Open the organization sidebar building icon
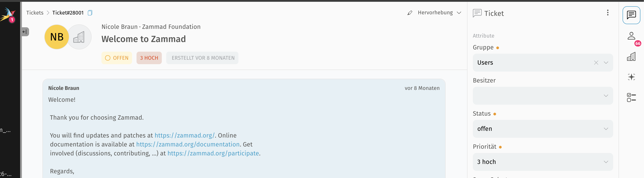 pos(631,57)
